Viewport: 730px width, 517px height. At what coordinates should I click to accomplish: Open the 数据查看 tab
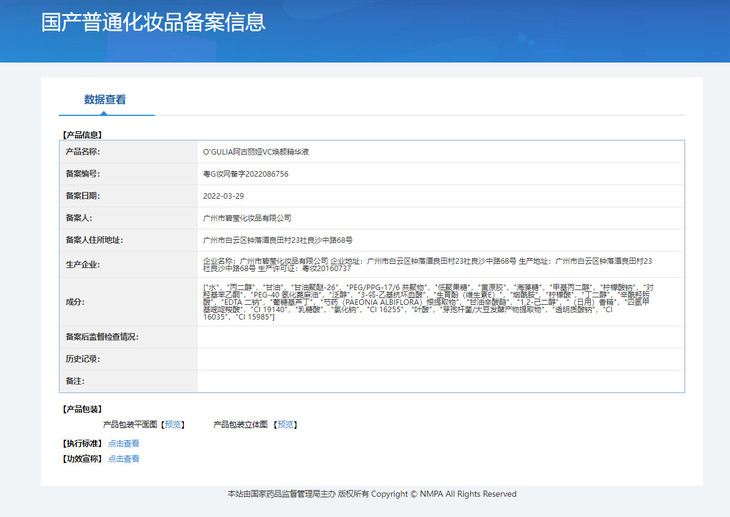tap(104, 99)
